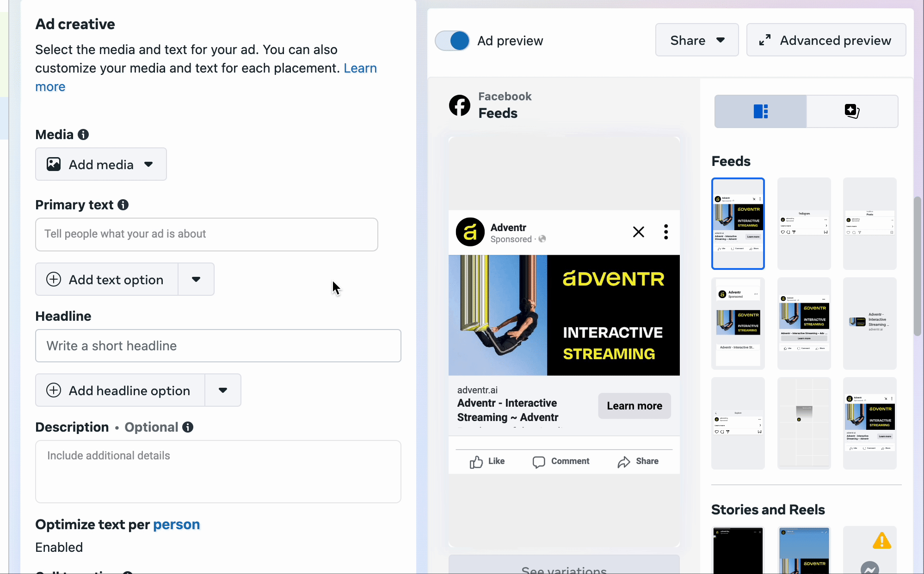Click the warning icon on Messenger thumbnail
The height and width of the screenshot is (574, 924).
(x=881, y=541)
